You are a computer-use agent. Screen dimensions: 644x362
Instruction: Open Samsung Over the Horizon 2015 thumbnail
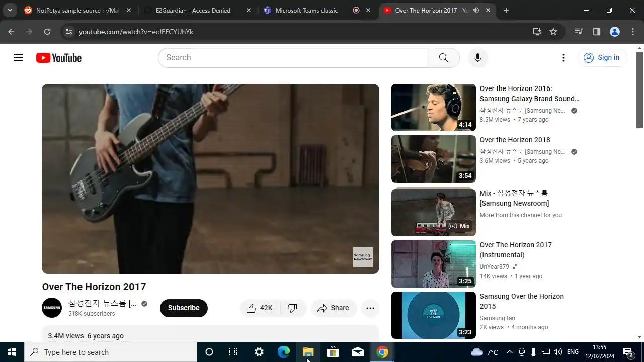[x=434, y=315]
